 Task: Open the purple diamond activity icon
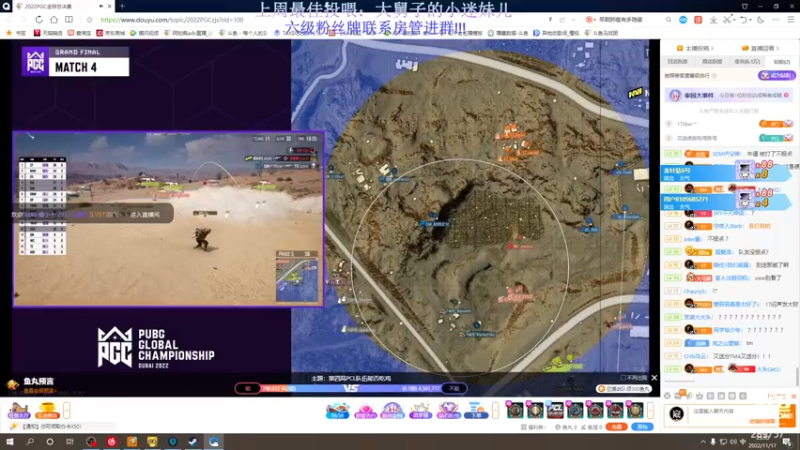click(x=447, y=410)
